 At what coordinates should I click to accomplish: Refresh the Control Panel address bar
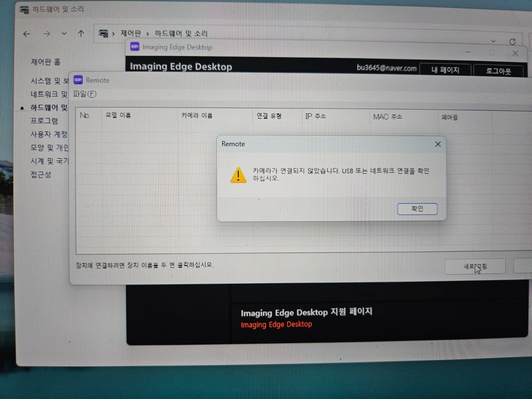tap(512, 42)
